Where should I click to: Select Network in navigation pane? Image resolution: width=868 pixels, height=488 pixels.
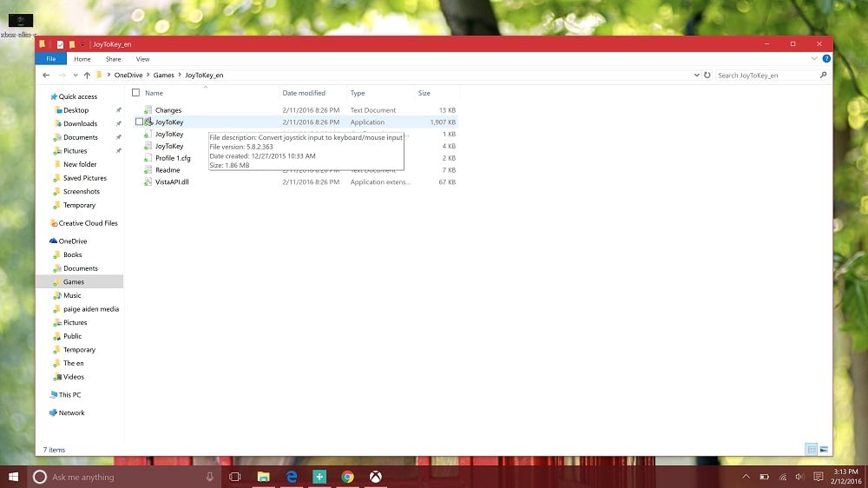[x=71, y=413]
